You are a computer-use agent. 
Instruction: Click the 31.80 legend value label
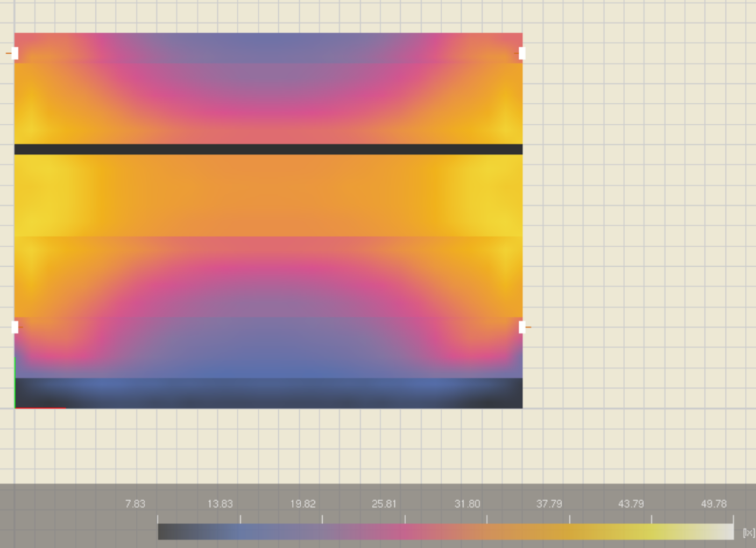point(467,504)
